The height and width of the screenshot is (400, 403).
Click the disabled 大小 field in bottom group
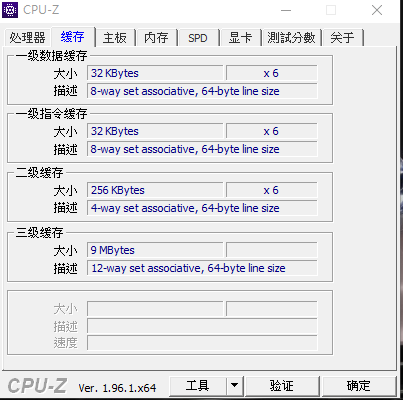click(155, 309)
